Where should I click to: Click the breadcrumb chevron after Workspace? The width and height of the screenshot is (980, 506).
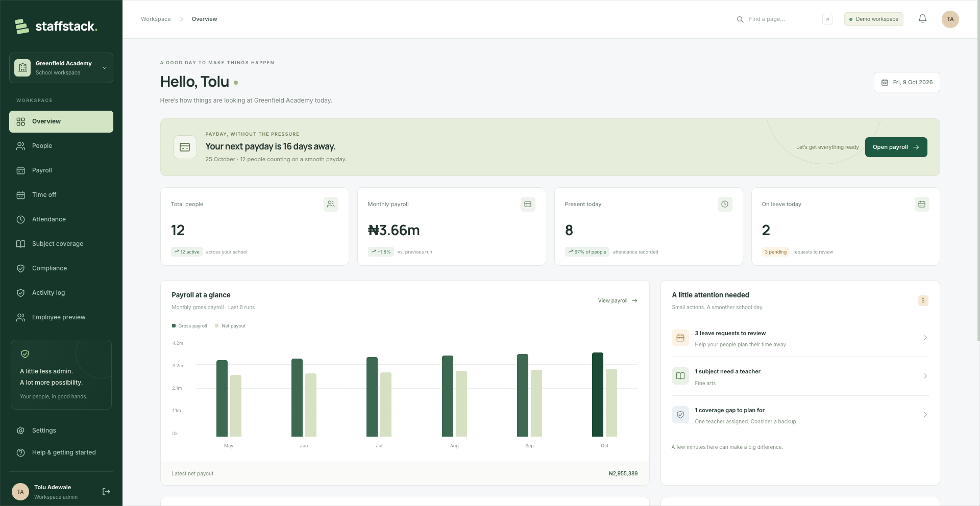point(181,19)
